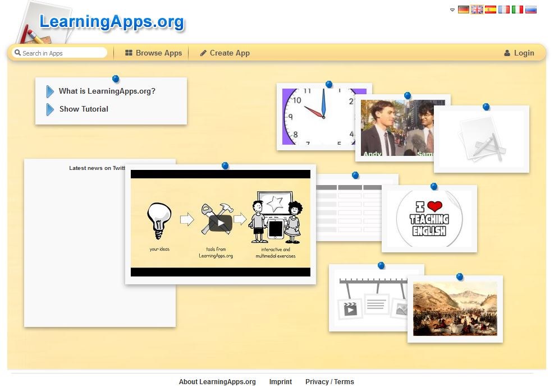Click the French flag icon

[x=504, y=10]
